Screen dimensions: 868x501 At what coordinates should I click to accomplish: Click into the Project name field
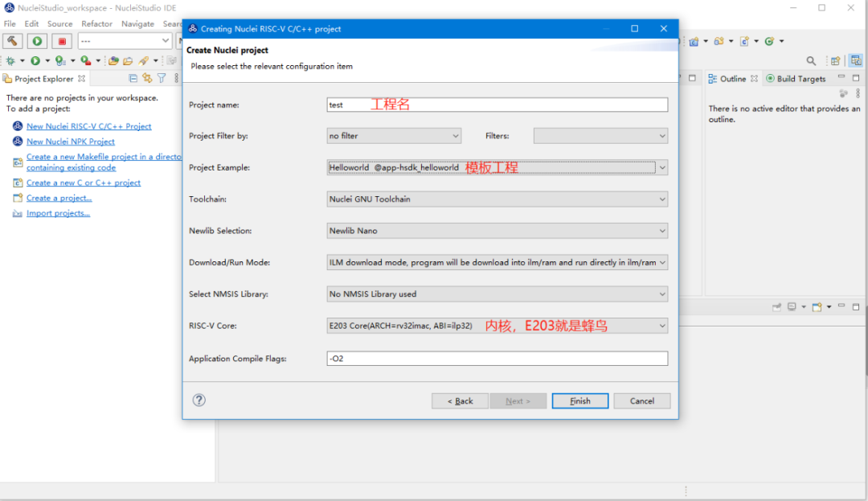click(x=497, y=105)
